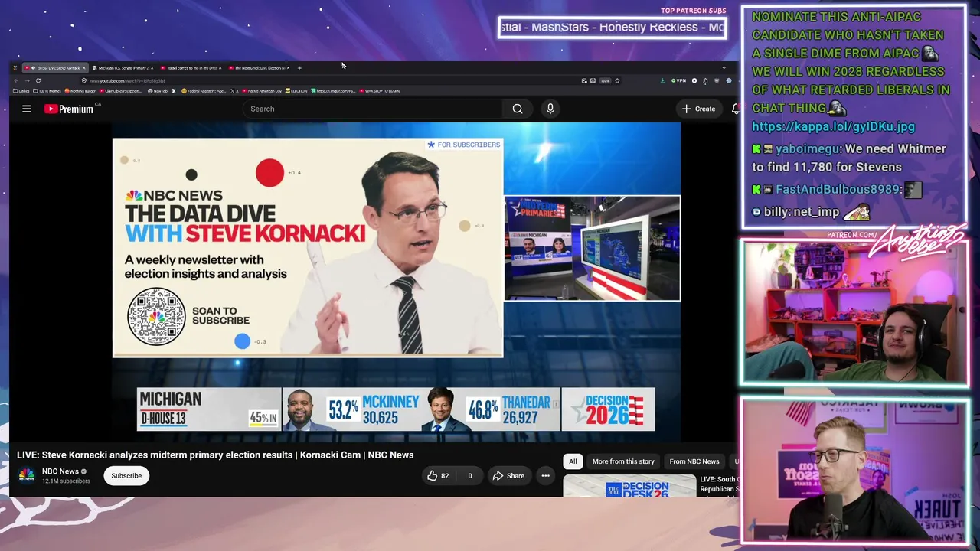980x551 pixels.
Task: Open the browser downloads icon
Action: click(x=662, y=80)
